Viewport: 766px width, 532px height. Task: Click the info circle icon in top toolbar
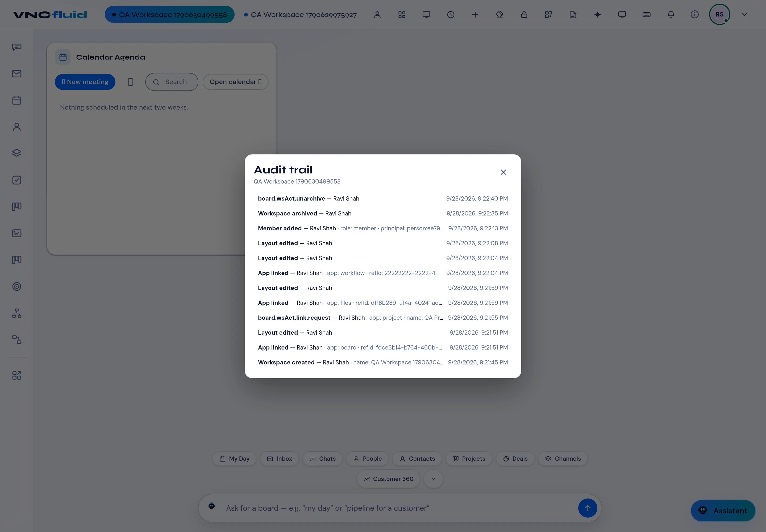coord(695,15)
